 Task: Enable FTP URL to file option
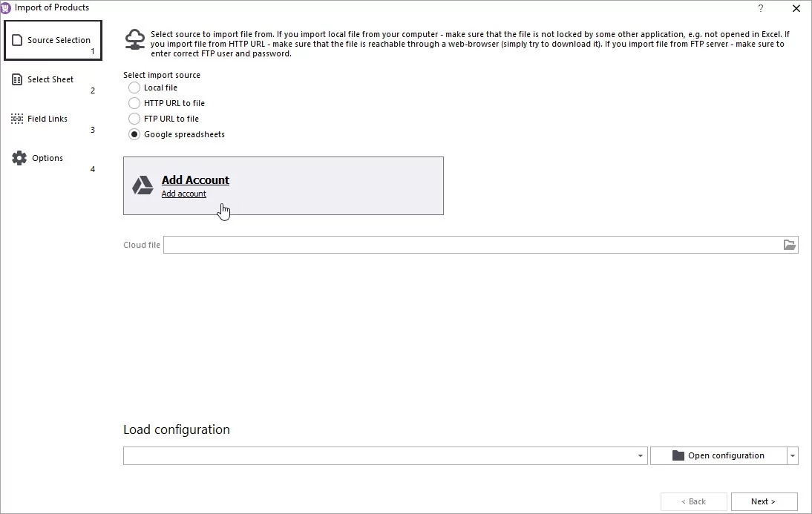click(x=134, y=118)
